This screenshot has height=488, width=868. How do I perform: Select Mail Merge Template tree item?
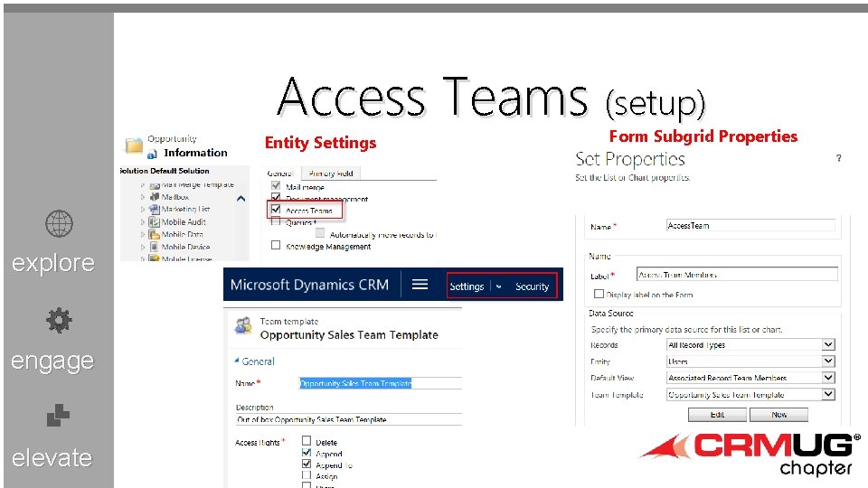[x=198, y=184]
